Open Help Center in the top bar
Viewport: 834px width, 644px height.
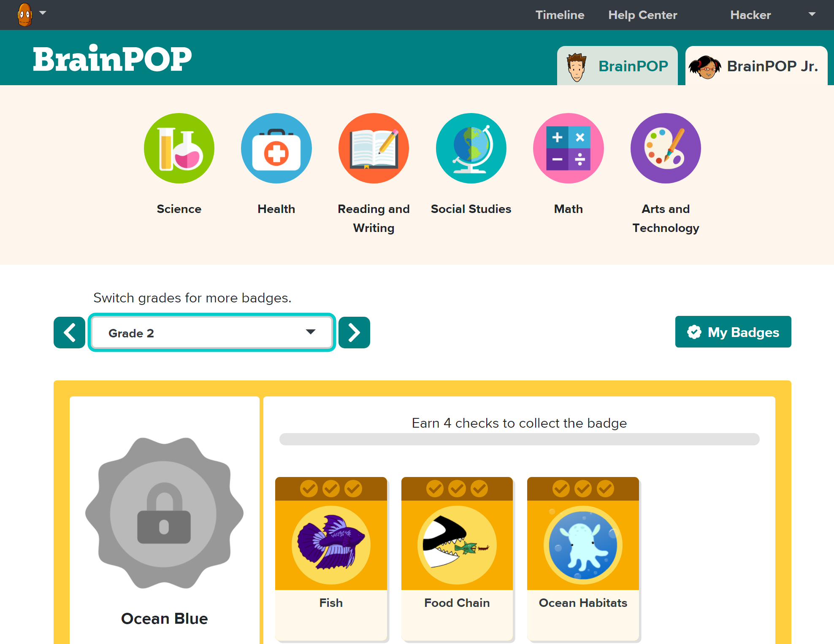coord(642,15)
